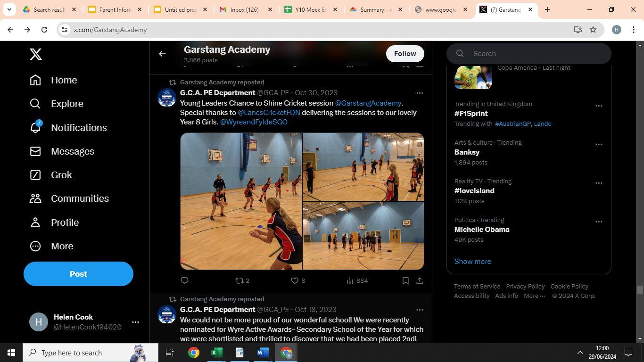The height and width of the screenshot is (362, 644).
Task: Open more options on Oct 18 post
Action: pyautogui.click(x=420, y=310)
